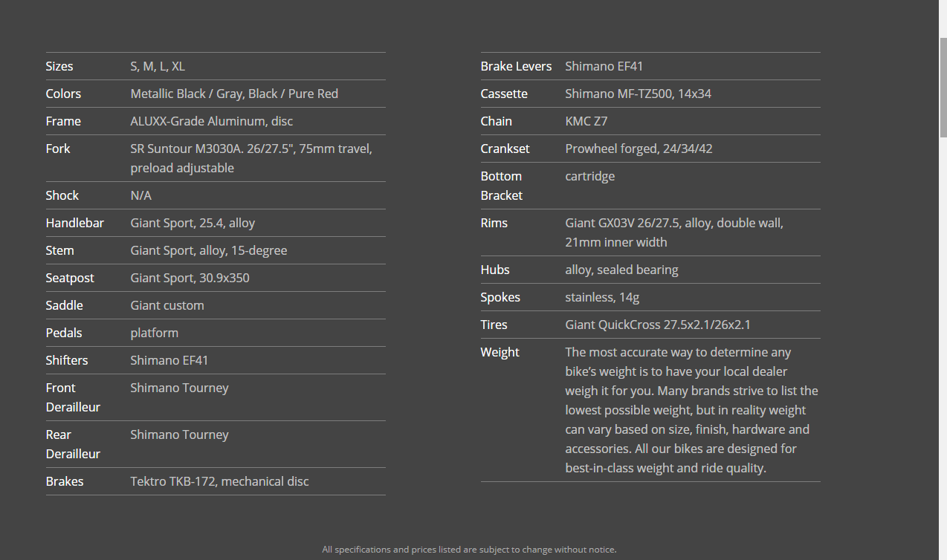The height and width of the screenshot is (560, 947).
Task: Select 'Shimano EF41' in Brake Levers row
Action: coord(604,66)
